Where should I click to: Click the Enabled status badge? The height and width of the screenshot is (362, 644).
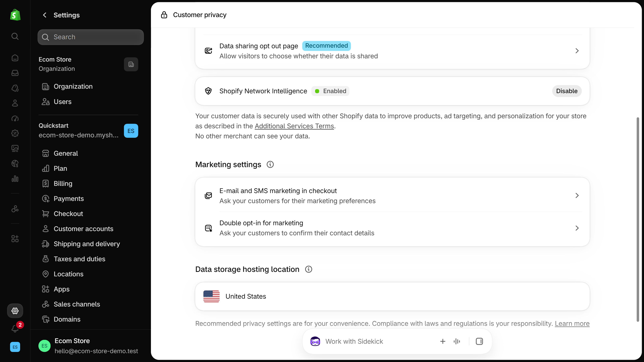click(x=330, y=91)
